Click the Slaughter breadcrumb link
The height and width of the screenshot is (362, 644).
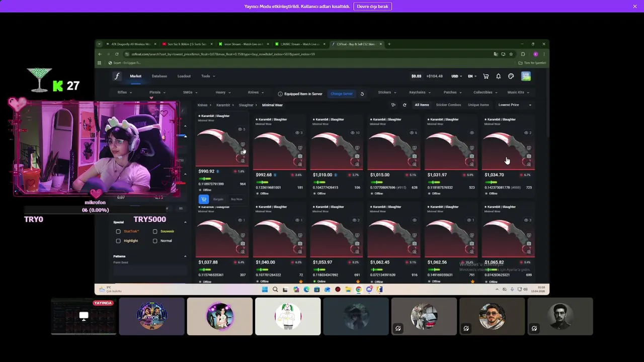click(x=246, y=105)
